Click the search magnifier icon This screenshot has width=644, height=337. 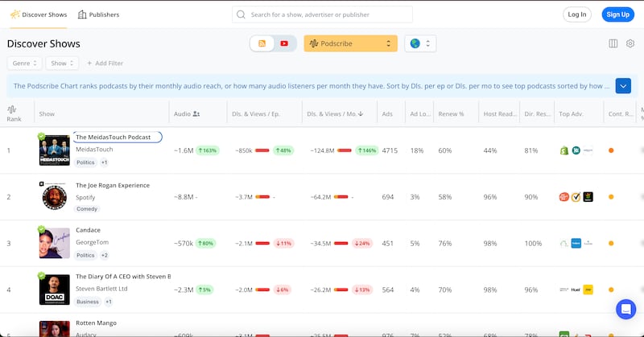click(241, 14)
